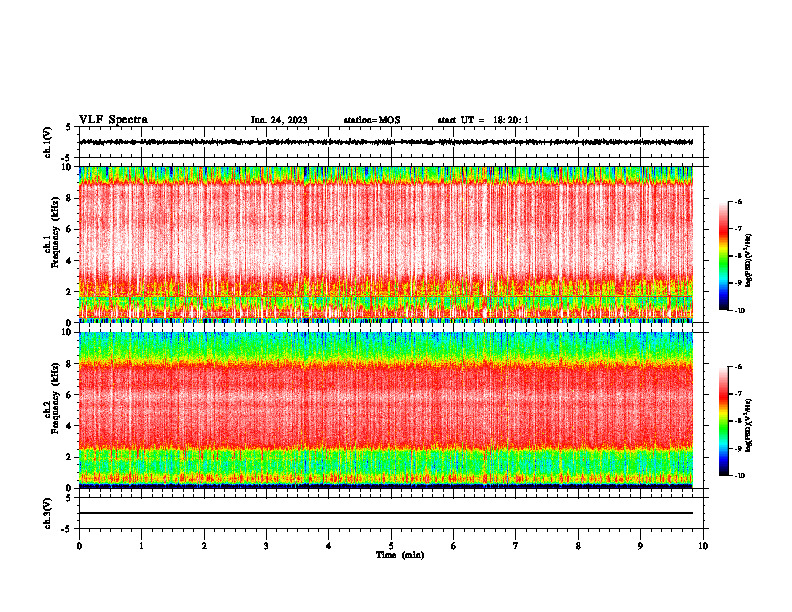Image resolution: width=792 pixels, height=612 pixels.
Task: Click ch.1 frequency tick label "8"
Action: pos(69,198)
